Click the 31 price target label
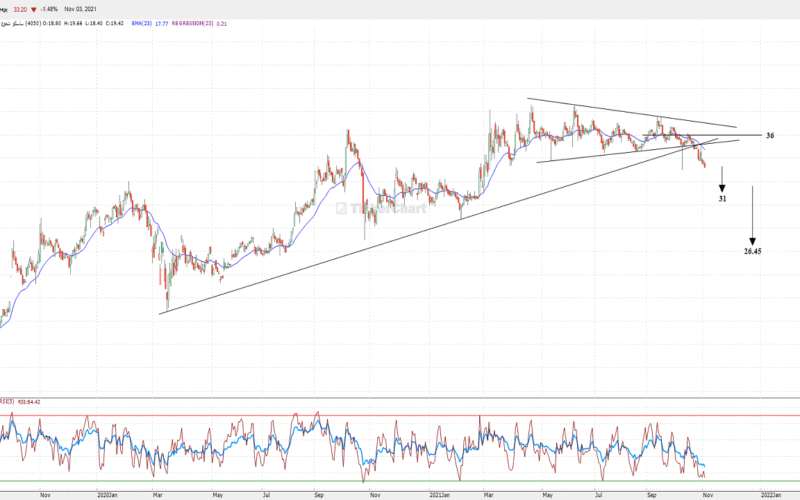This screenshot has height=500, width=800. [x=723, y=200]
